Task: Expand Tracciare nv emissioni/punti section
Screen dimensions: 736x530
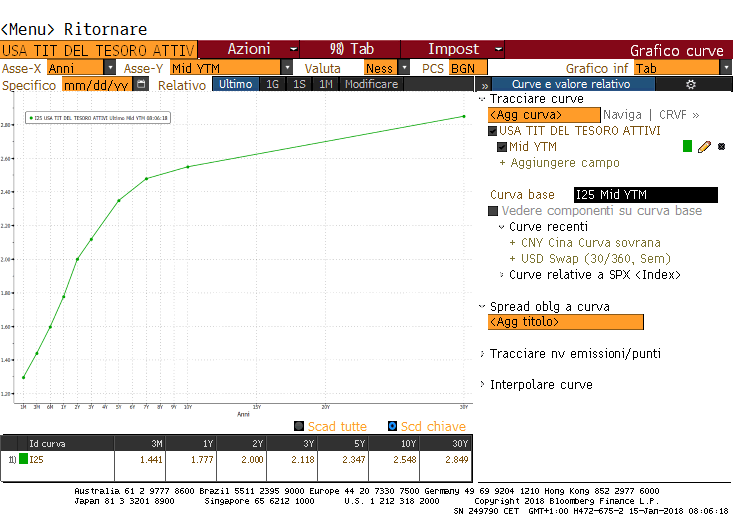Action: [482, 353]
